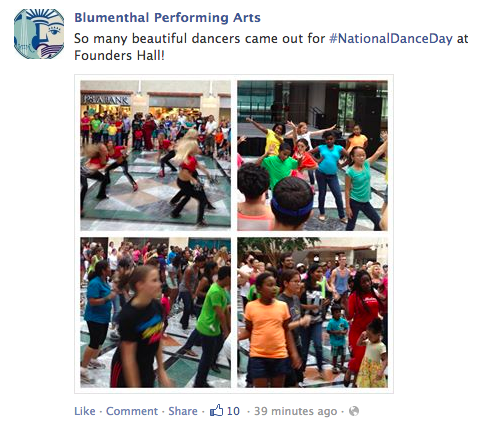Click the girl in the teal shirt photo

(x=361, y=187)
